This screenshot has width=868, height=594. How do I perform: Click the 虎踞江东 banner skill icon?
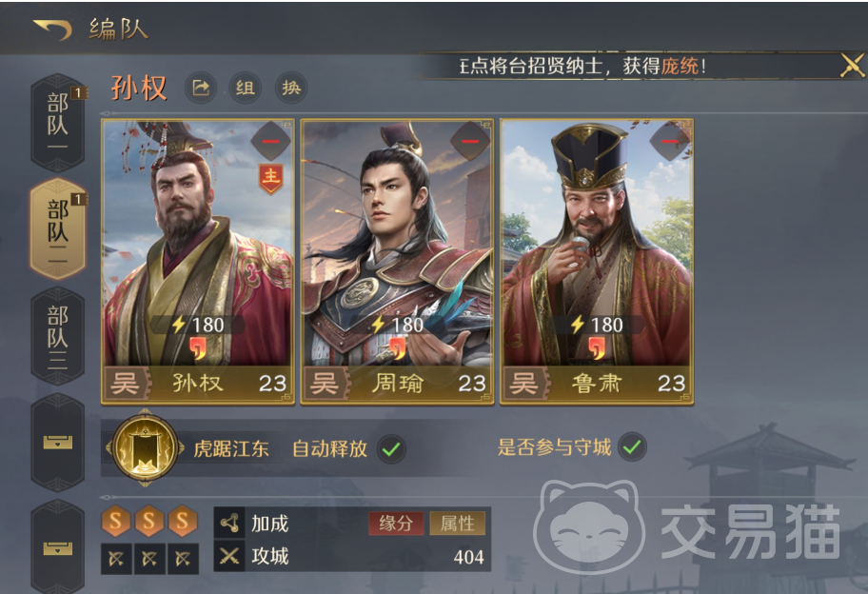(145, 447)
